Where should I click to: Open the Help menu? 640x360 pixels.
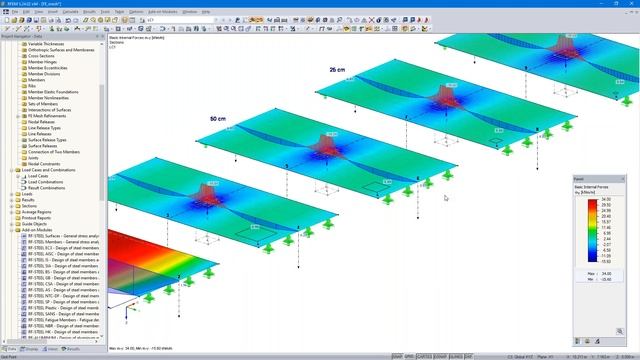(x=206, y=12)
